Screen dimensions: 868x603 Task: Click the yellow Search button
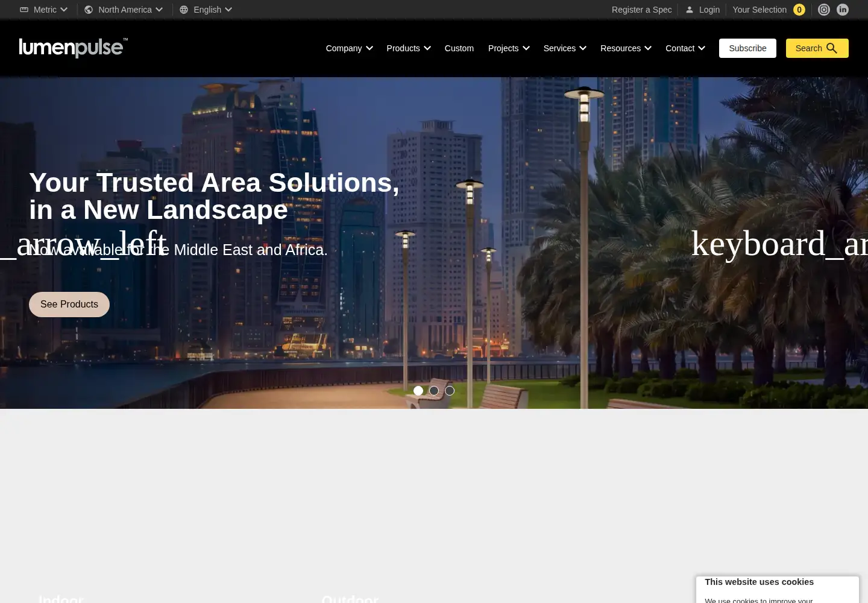(x=817, y=48)
